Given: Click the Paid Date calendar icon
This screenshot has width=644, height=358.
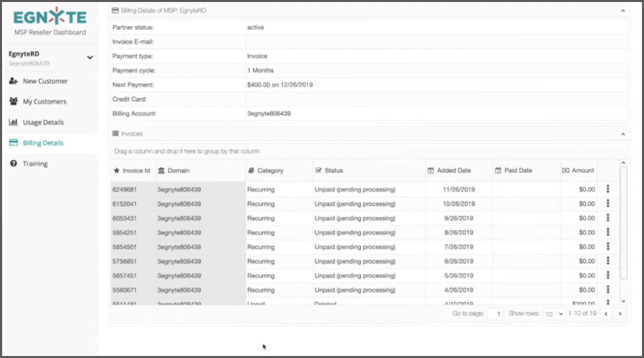Looking at the screenshot, I should tap(498, 170).
